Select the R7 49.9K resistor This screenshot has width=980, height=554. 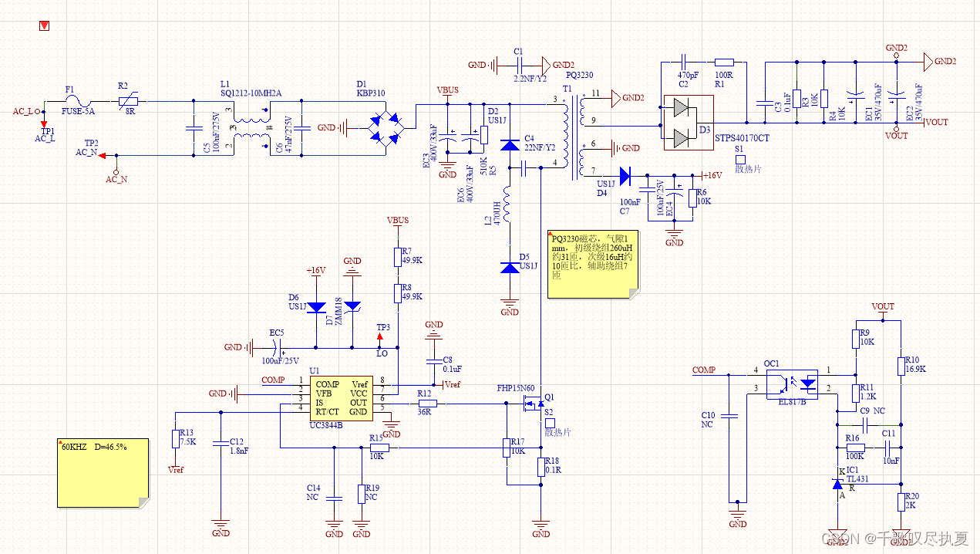pos(398,257)
